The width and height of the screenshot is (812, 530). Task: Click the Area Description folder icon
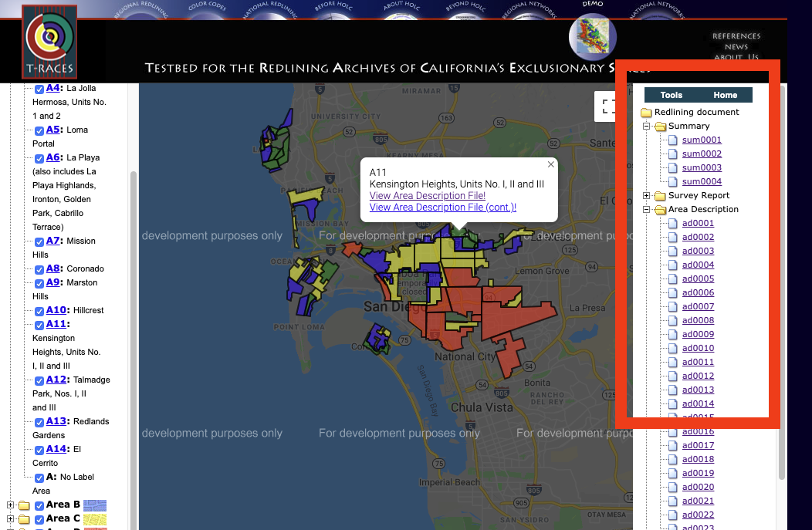pos(660,210)
